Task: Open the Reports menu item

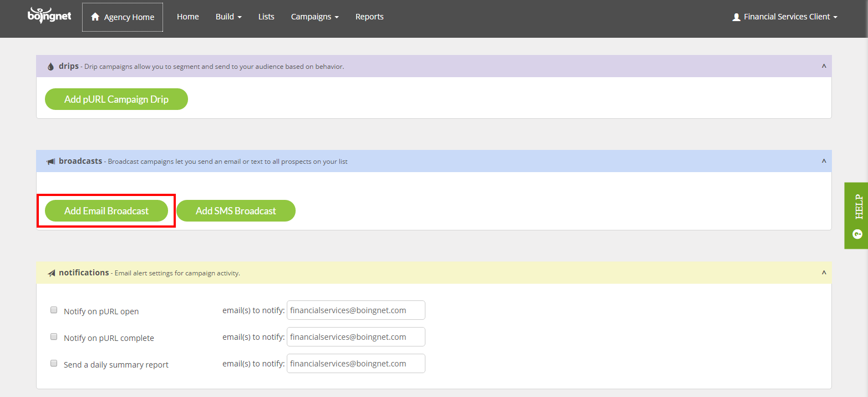Action: [x=369, y=17]
